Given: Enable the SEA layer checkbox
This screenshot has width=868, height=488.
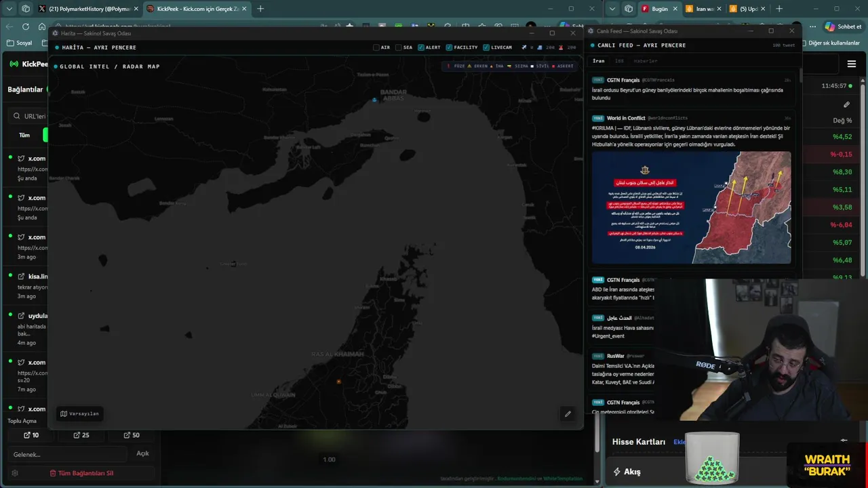Looking at the screenshot, I should pos(399,47).
